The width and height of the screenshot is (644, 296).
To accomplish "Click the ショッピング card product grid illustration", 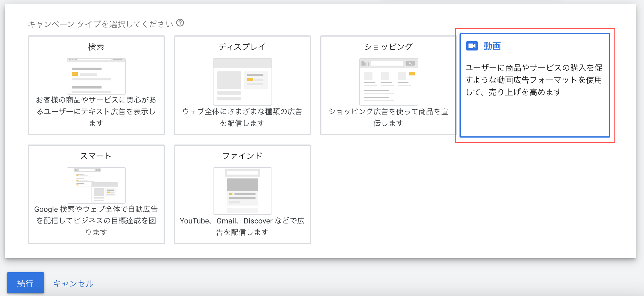I will pyautogui.click(x=388, y=82).
